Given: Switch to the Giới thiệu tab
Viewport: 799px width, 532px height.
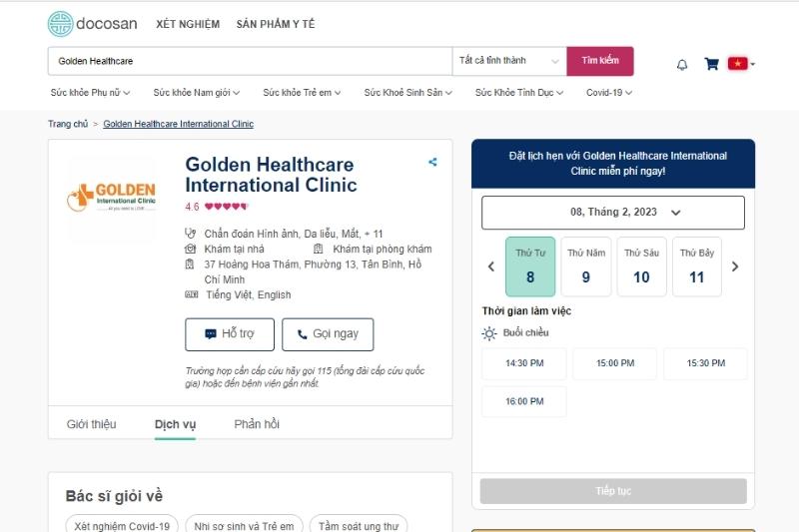Looking at the screenshot, I should [91, 424].
